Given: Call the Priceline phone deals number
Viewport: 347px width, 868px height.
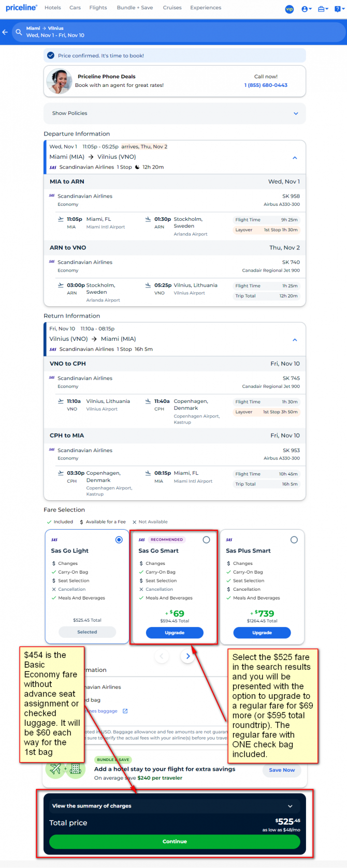Looking at the screenshot, I should point(266,85).
